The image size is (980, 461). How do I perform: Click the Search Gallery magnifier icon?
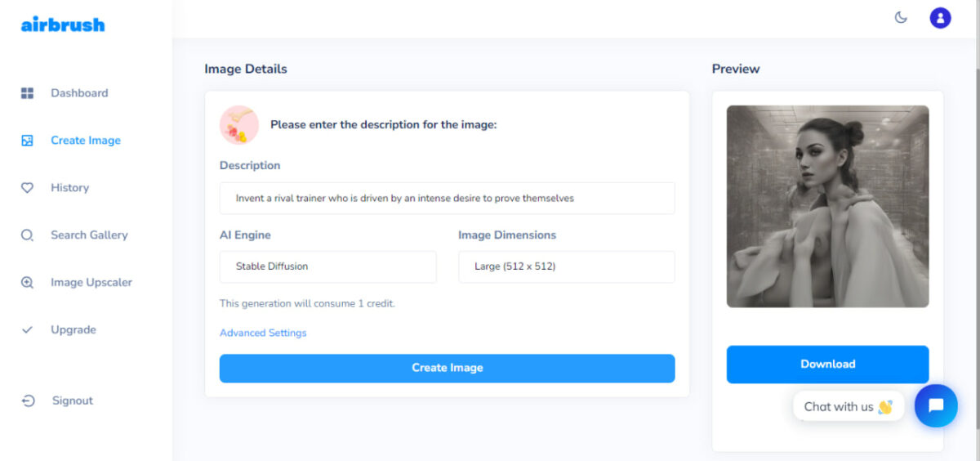(x=27, y=235)
